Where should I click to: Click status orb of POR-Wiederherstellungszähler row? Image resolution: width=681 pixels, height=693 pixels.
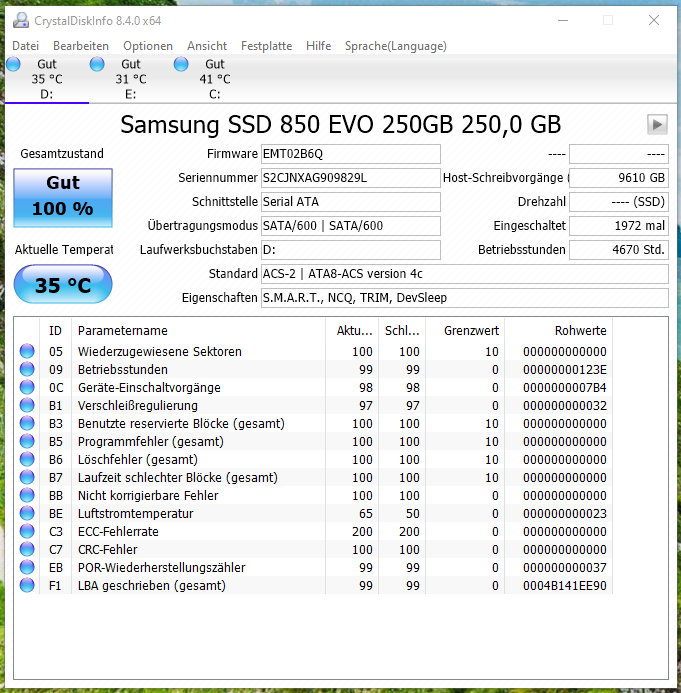coord(27,567)
